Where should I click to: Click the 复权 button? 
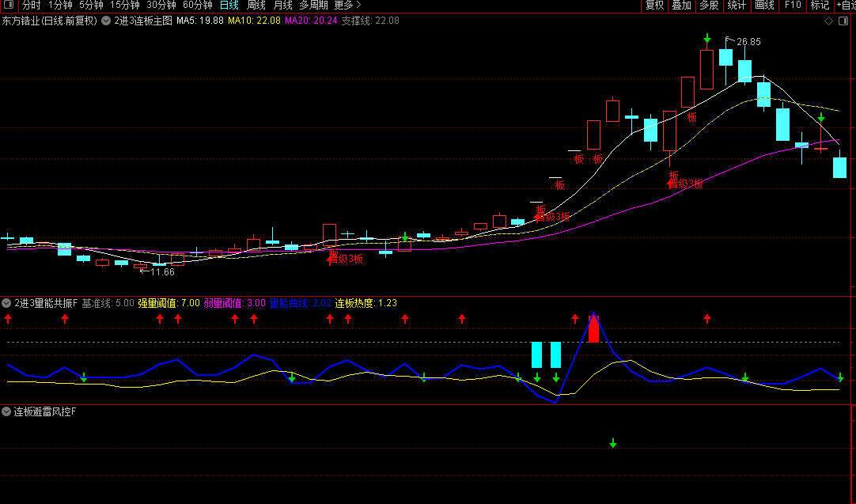click(654, 5)
